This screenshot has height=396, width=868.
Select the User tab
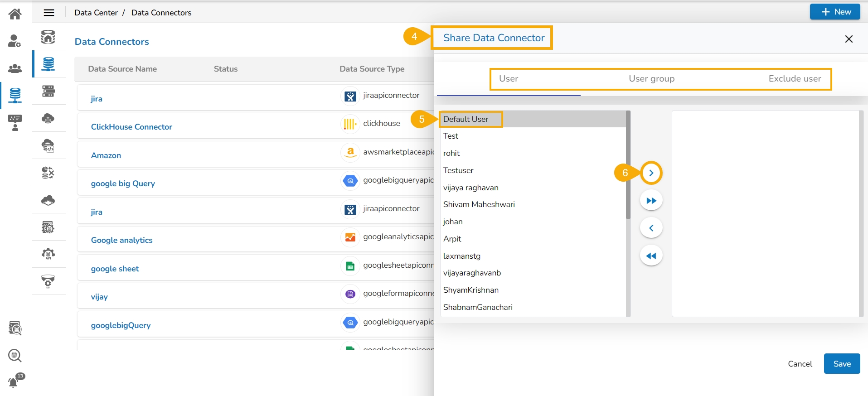click(509, 79)
